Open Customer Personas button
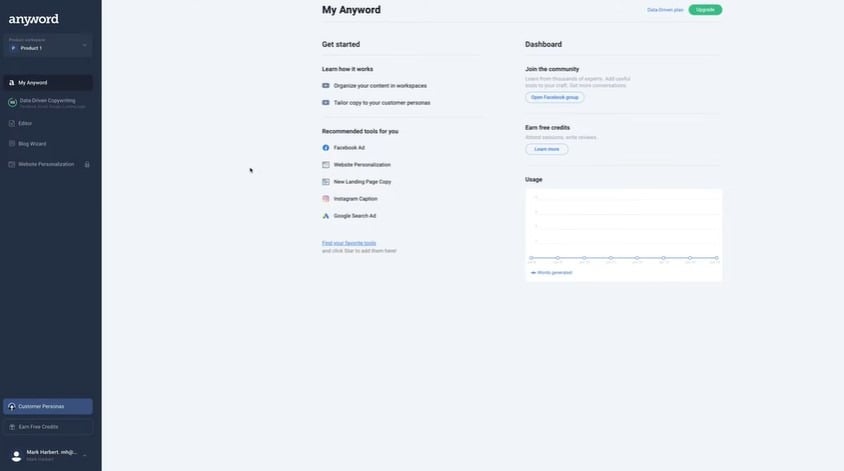The height and width of the screenshot is (471, 844). [x=47, y=406]
